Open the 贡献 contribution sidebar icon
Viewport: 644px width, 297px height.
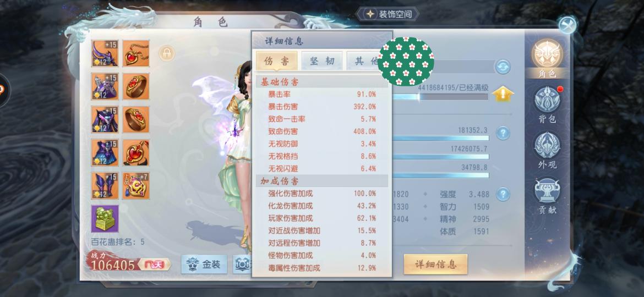547,196
